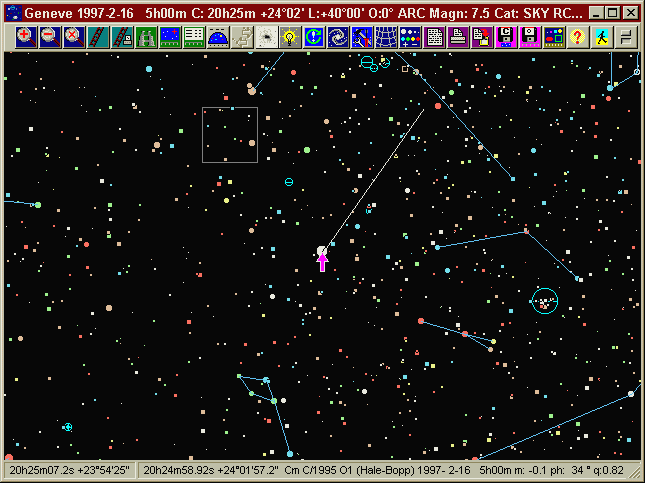The height and width of the screenshot is (483, 645).
Task: Click the floppy disk icon labeled C
Action: tap(506, 37)
